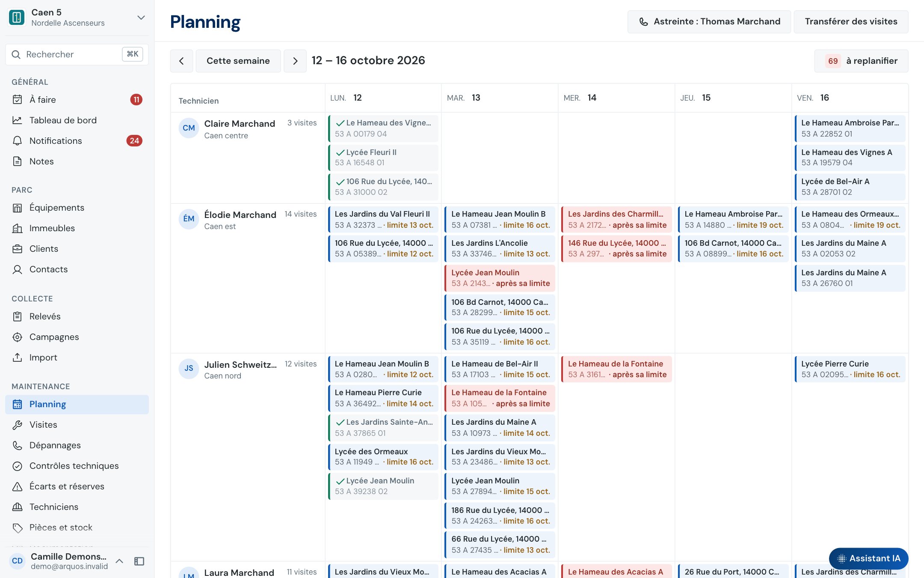This screenshot has width=924, height=578.
Task: Click the Visites wrench icon
Action: (x=17, y=425)
